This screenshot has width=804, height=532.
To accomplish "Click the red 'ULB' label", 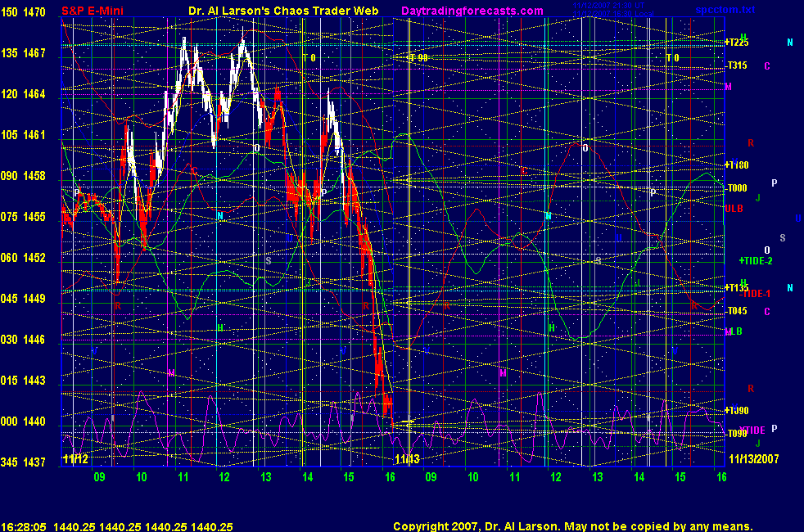I will pyautogui.click(x=734, y=209).
